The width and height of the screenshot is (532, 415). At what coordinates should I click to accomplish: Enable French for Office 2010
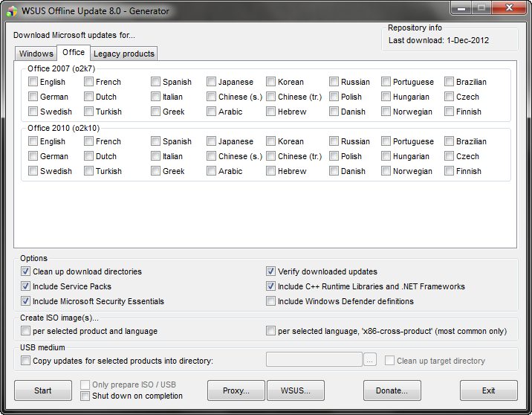pyautogui.click(x=88, y=141)
